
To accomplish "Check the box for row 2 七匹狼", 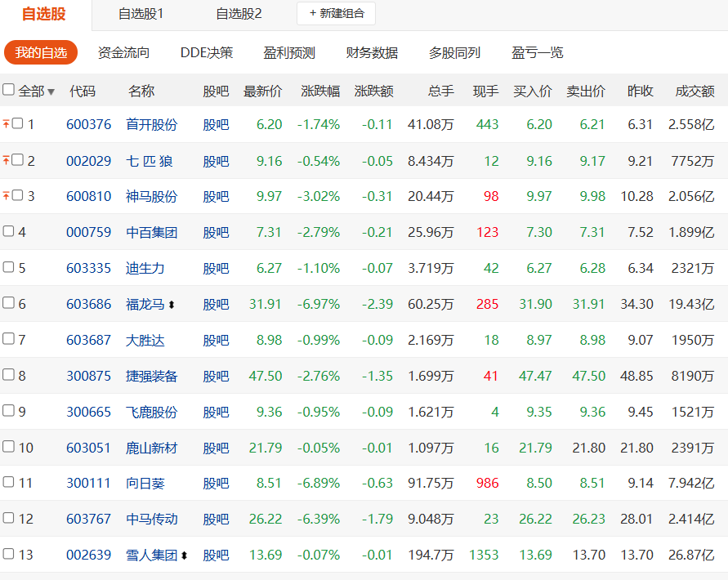I will point(17,160).
